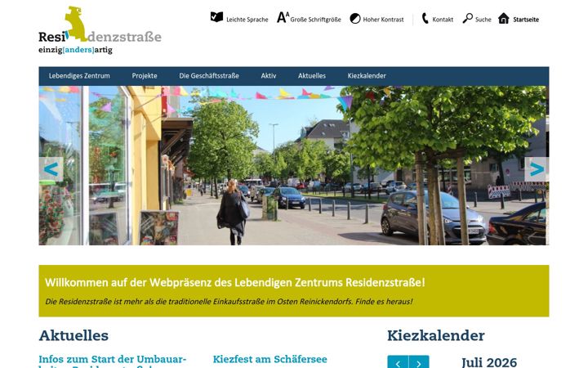588x368 pixels.
Task: Show the previous slider image
Action: (x=51, y=169)
